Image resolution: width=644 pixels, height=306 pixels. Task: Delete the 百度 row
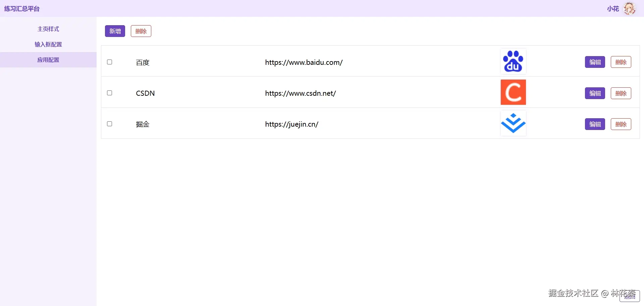pyautogui.click(x=621, y=62)
